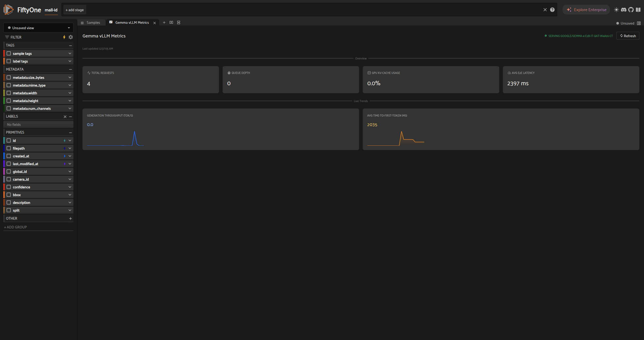Check the bbox field checkbox
The image size is (644, 340).
(9, 195)
